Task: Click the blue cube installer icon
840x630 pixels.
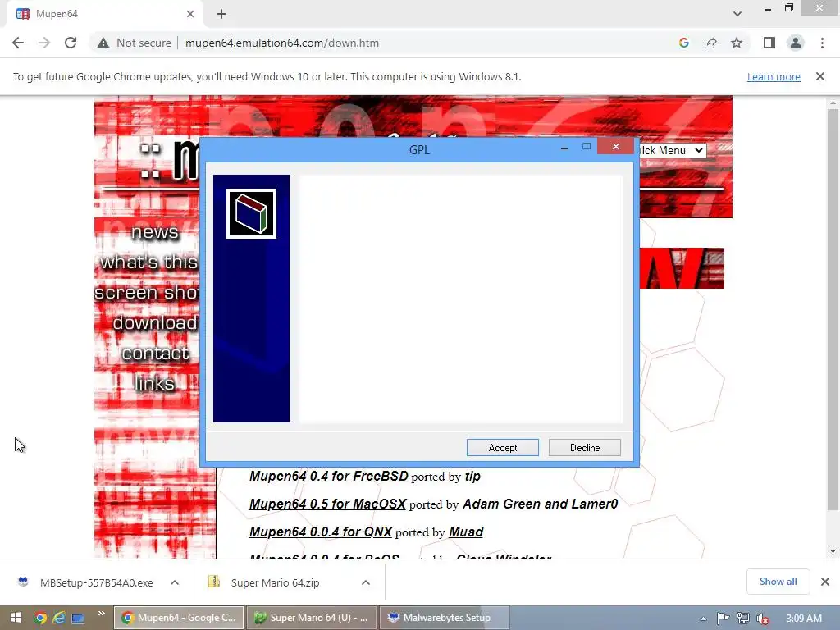Action: click(x=251, y=214)
